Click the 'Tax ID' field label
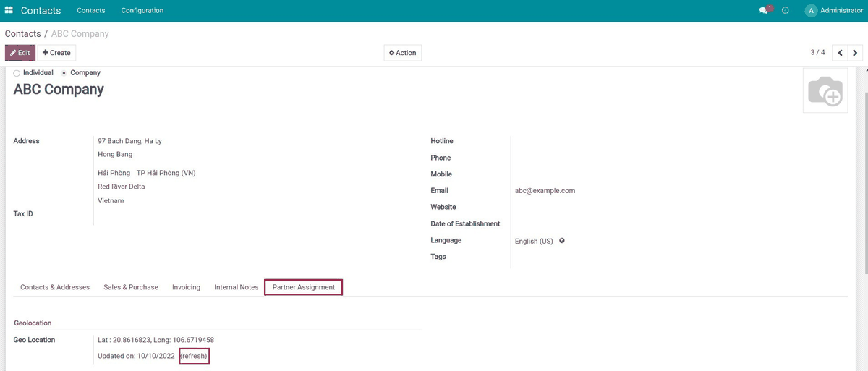Viewport: 868px width, 371px height. coord(23,214)
